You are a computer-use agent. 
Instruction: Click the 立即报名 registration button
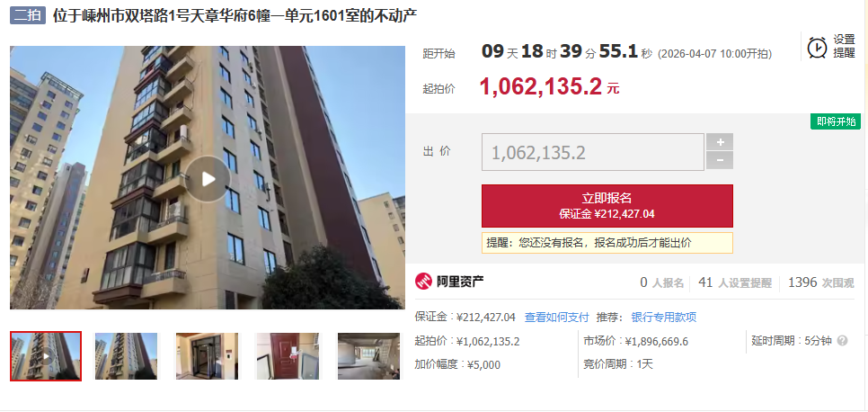tap(607, 206)
